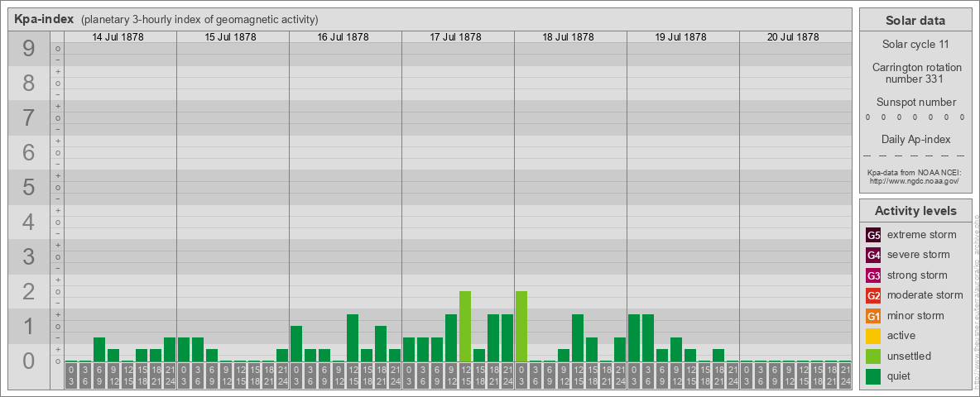Click the Solar cycle 11 text

pos(915,45)
